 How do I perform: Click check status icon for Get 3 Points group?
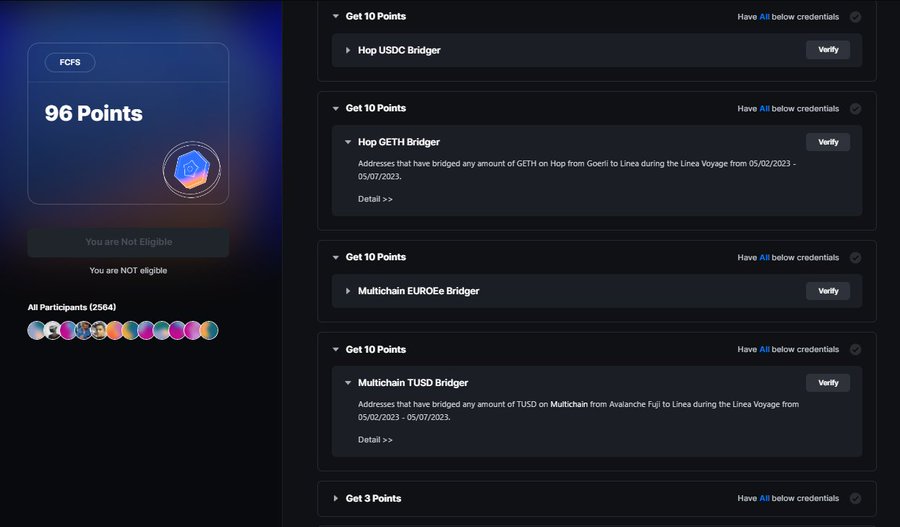(855, 498)
